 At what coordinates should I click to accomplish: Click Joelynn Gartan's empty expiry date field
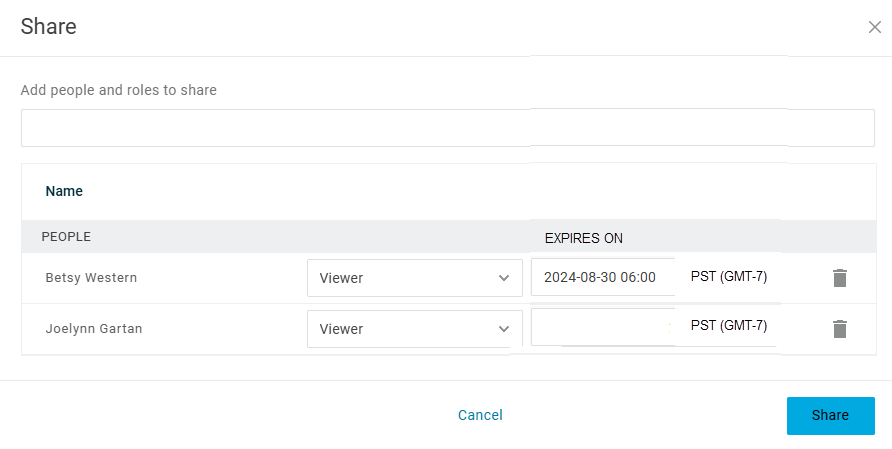point(600,327)
